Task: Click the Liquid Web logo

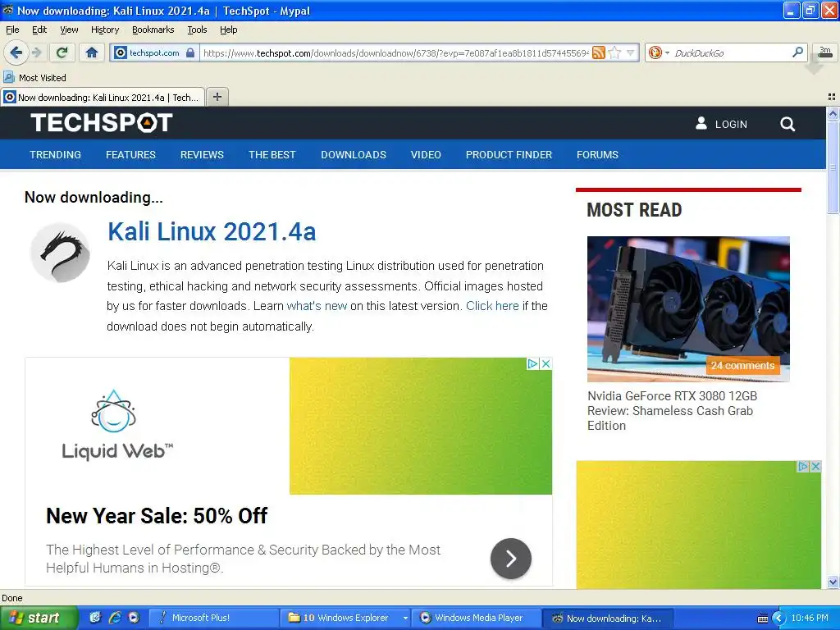Action: pyautogui.click(x=117, y=425)
